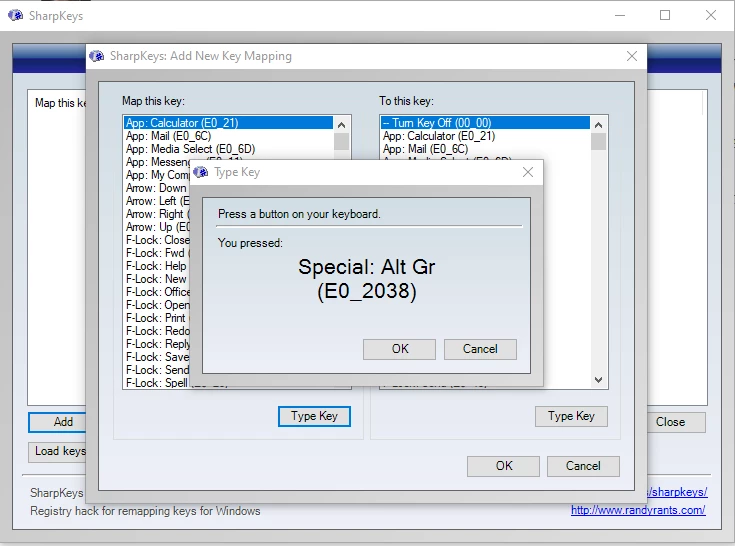Select F-Lock: Save in left list
This screenshot has height=546, width=735.
click(x=157, y=357)
